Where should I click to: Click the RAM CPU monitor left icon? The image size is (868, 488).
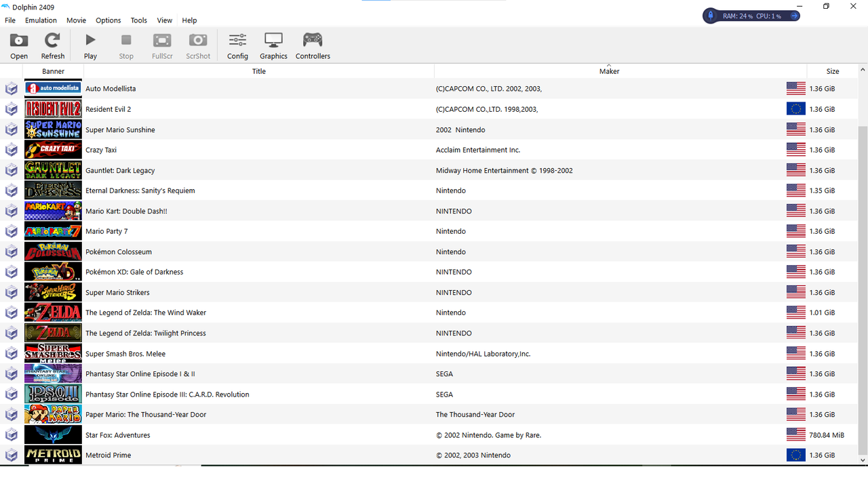click(711, 16)
